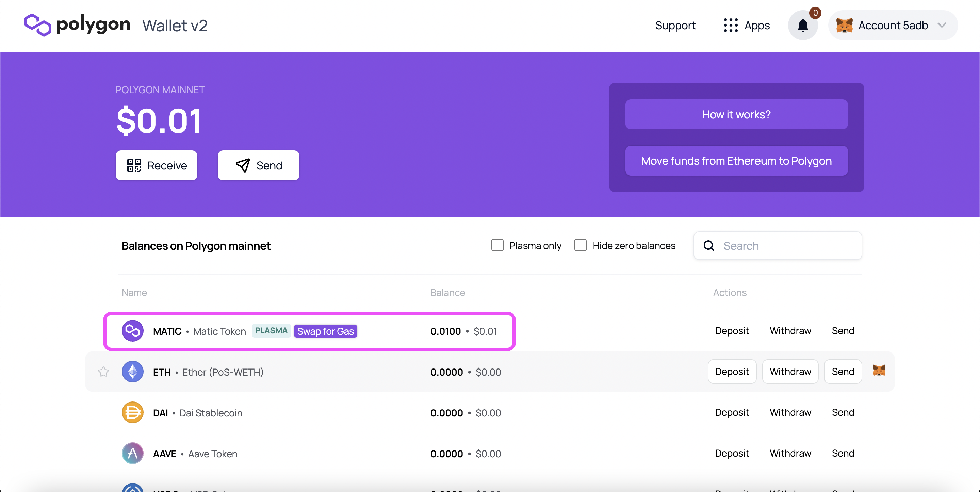Click the MATIC token icon
Viewport: 980px width, 492px height.
click(132, 331)
